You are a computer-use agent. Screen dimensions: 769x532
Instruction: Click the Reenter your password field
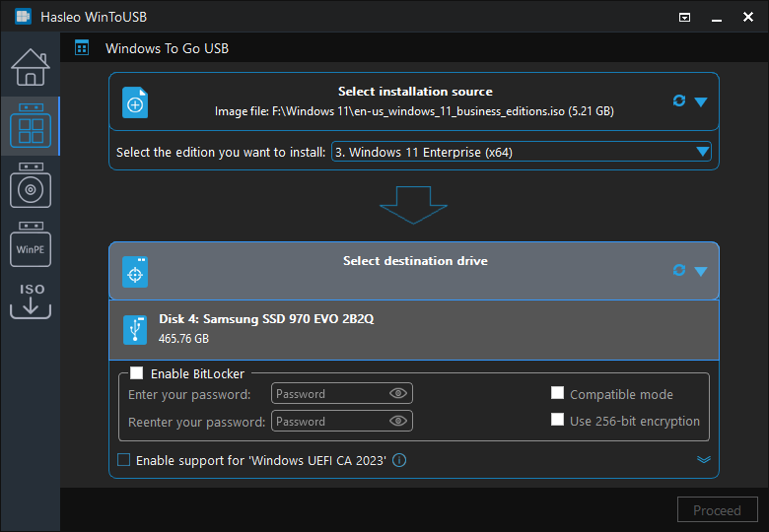click(x=342, y=421)
